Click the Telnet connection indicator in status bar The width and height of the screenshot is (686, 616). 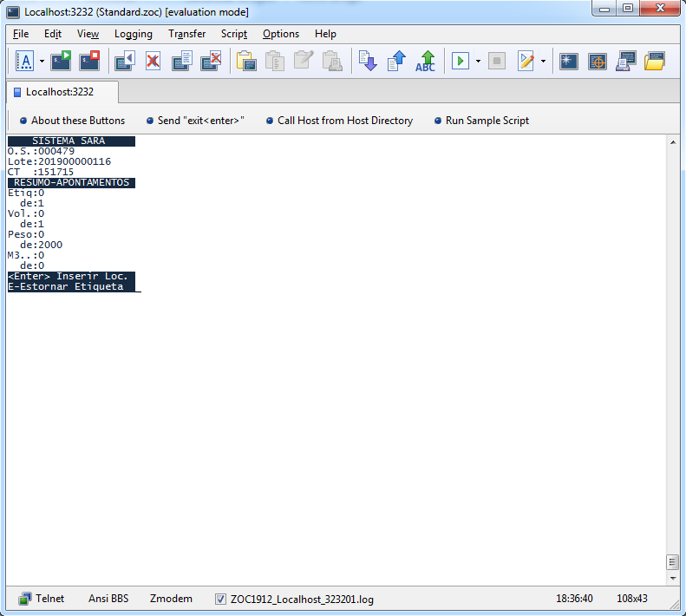point(42,599)
